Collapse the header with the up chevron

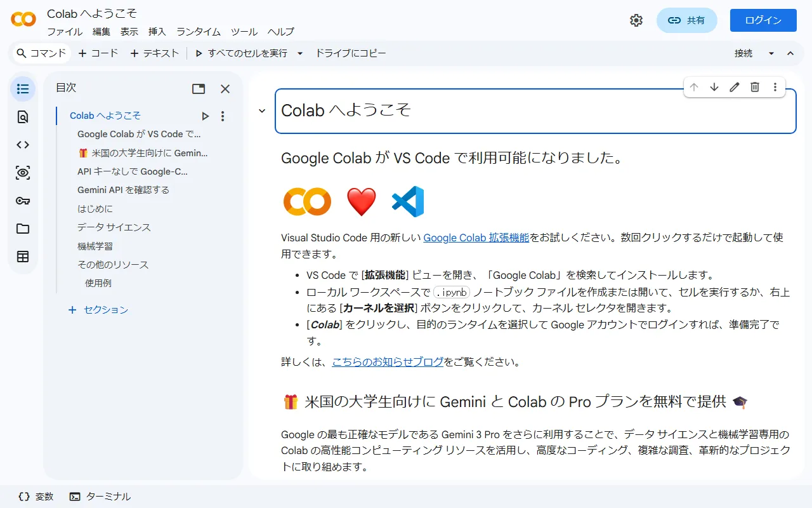790,53
